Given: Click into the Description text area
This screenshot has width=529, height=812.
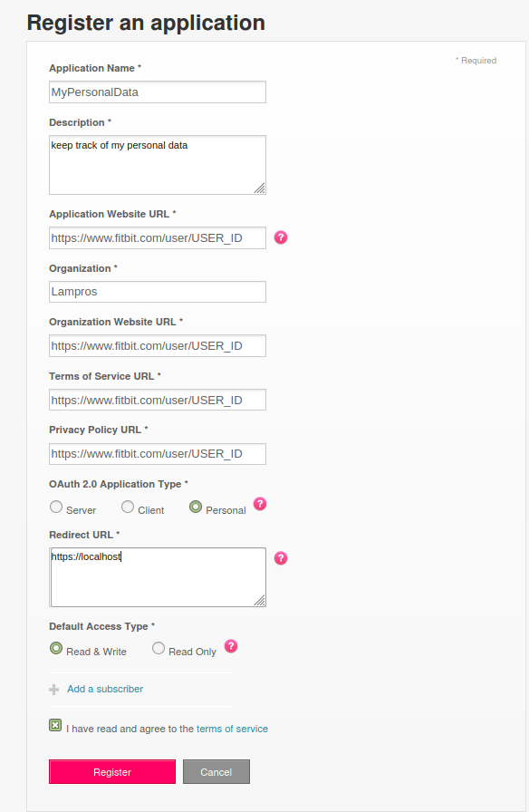Looking at the screenshot, I should pos(158,165).
